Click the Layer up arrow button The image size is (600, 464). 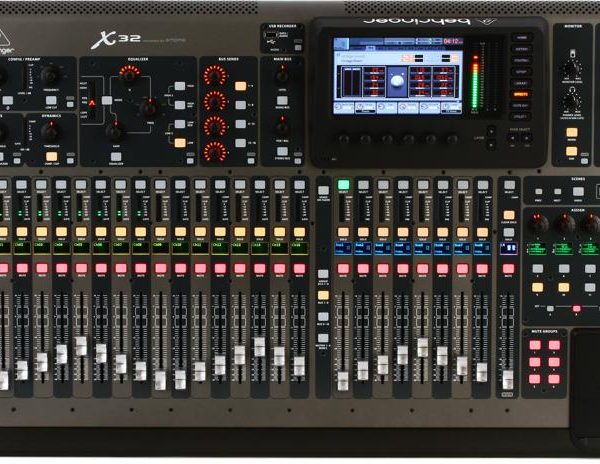(491, 131)
